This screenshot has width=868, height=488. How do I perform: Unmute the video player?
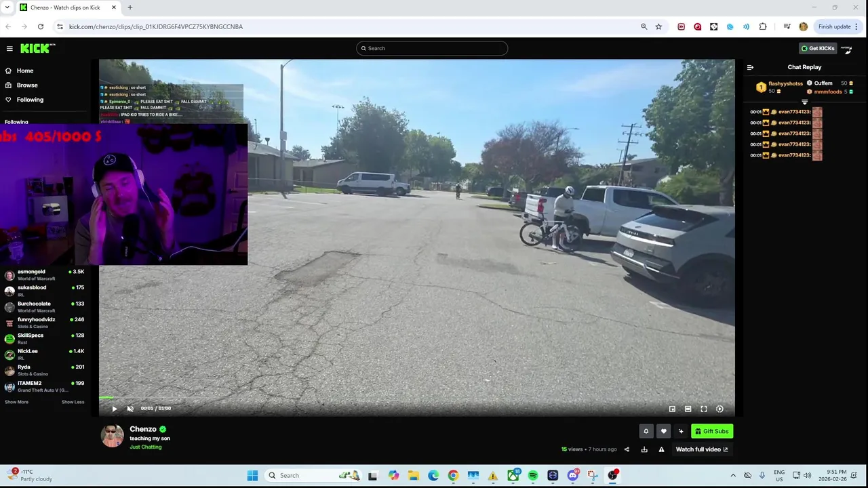130,409
